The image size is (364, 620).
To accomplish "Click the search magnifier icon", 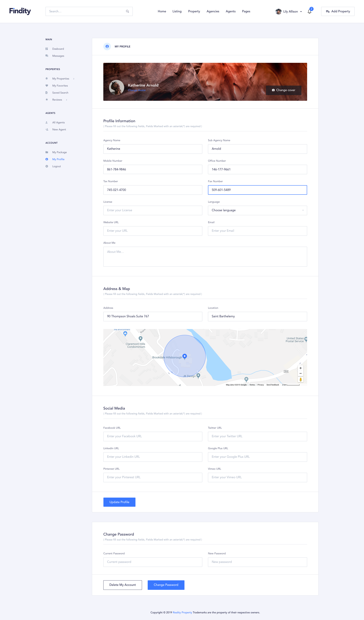I will click(x=127, y=11).
